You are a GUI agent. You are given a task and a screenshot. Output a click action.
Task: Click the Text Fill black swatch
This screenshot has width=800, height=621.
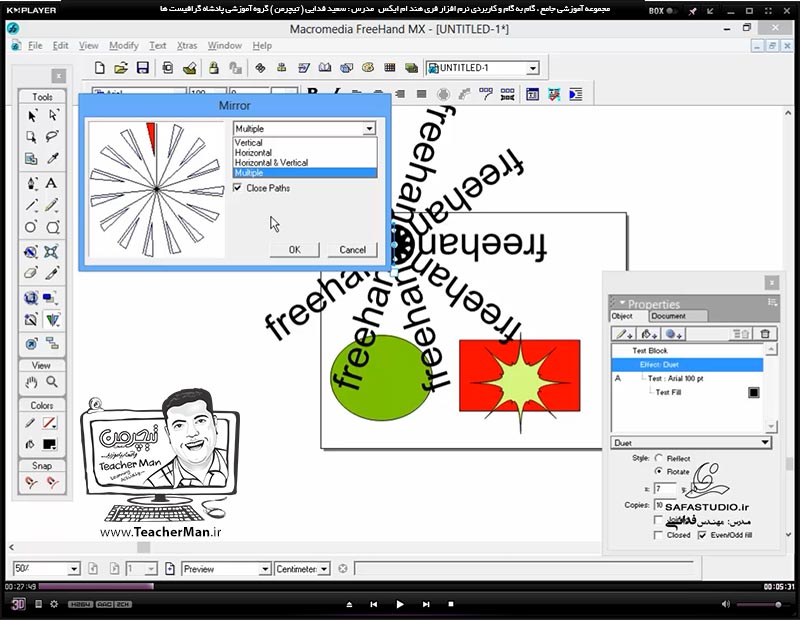pos(754,392)
